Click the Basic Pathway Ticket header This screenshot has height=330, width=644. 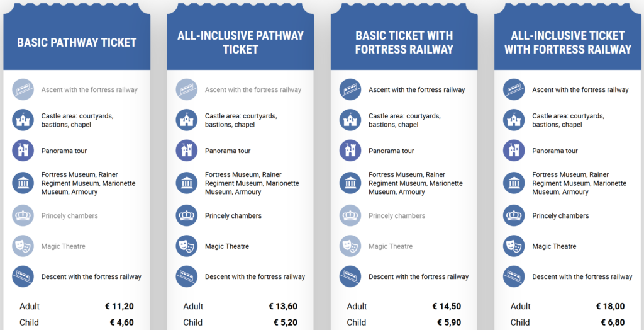[77, 43]
